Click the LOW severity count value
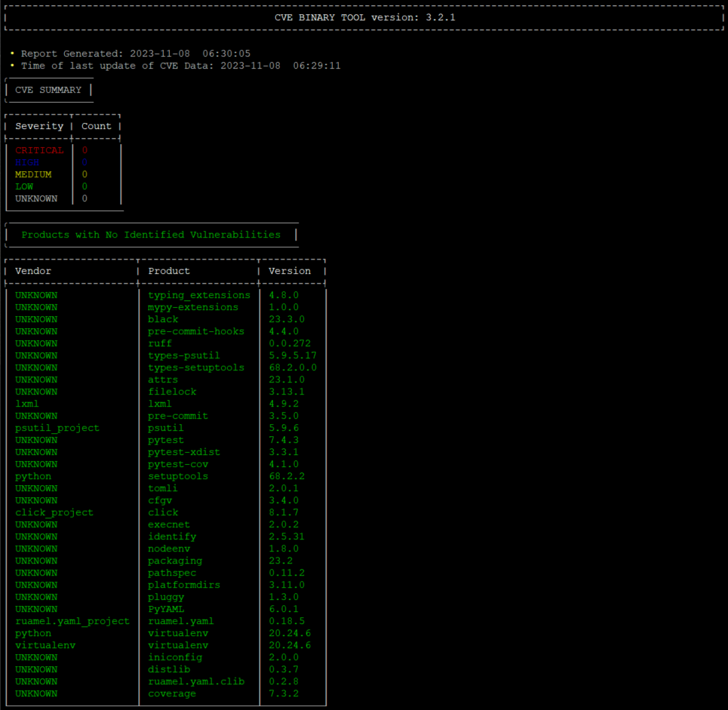 (84, 186)
